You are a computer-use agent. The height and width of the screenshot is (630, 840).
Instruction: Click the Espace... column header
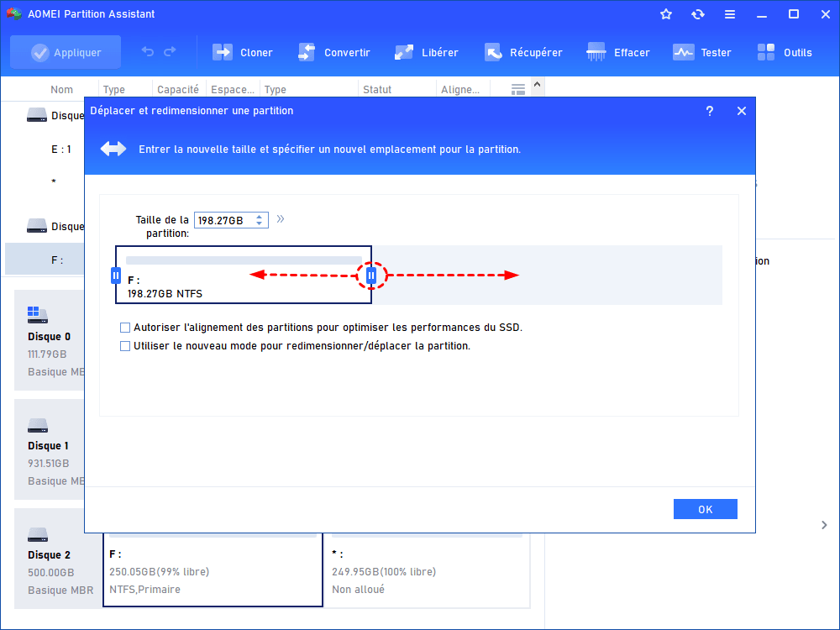coord(233,90)
